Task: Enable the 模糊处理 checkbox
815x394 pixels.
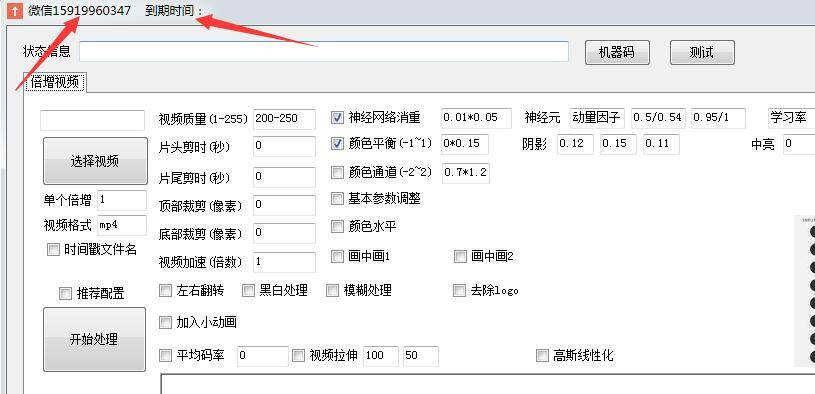Action: point(332,291)
